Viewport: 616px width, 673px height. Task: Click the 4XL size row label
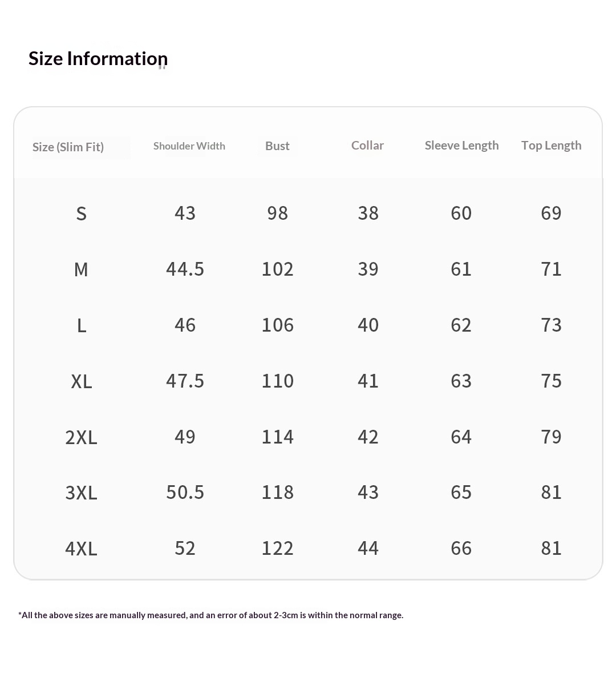pyautogui.click(x=81, y=549)
